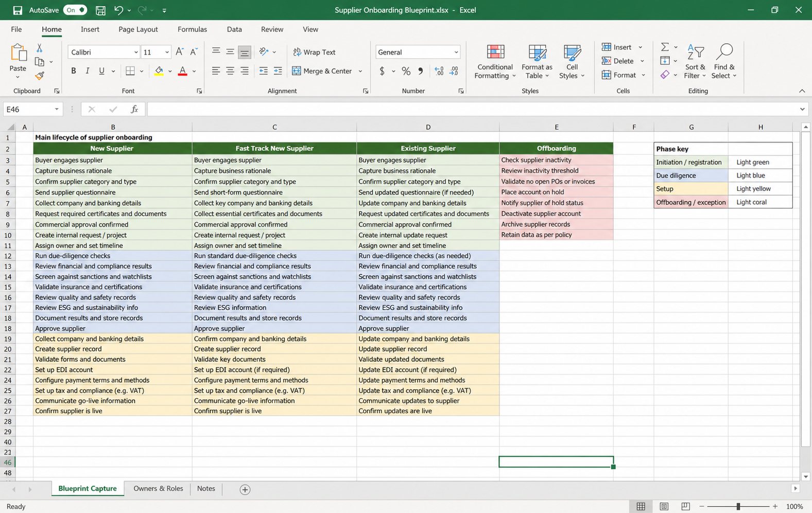Select Normal view in status bar
Viewport: 812px width, 513px height.
[641, 507]
